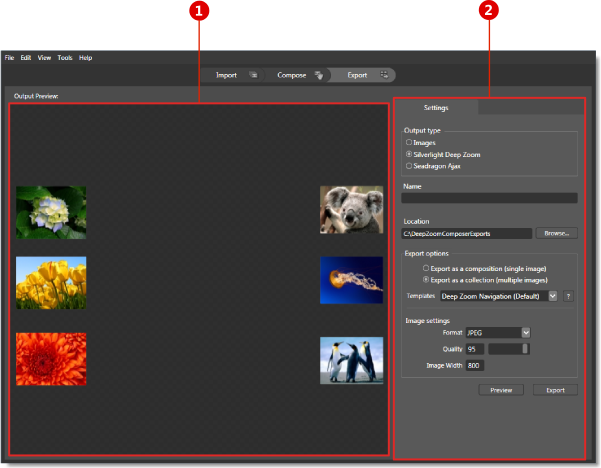Choose Export as a composition option
The height and width of the screenshot is (468, 601).
click(x=426, y=268)
